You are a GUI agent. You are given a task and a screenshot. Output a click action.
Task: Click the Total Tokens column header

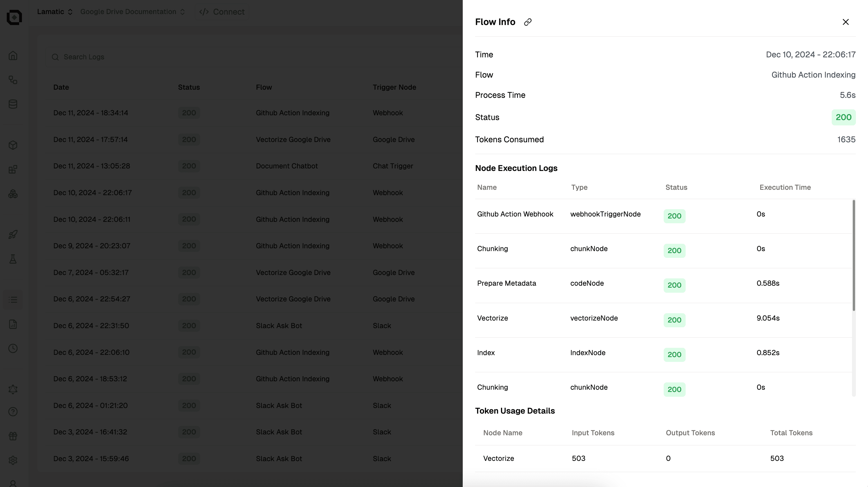coord(791,433)
